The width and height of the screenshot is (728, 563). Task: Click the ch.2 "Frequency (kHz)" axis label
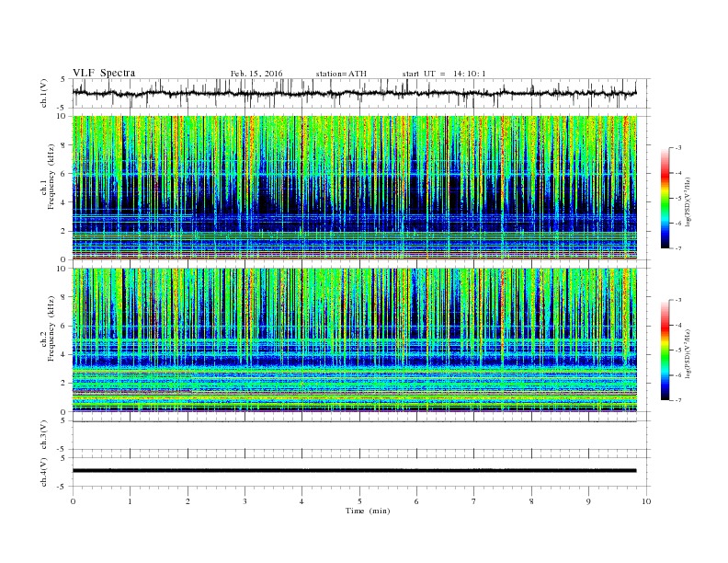[51, 328]
